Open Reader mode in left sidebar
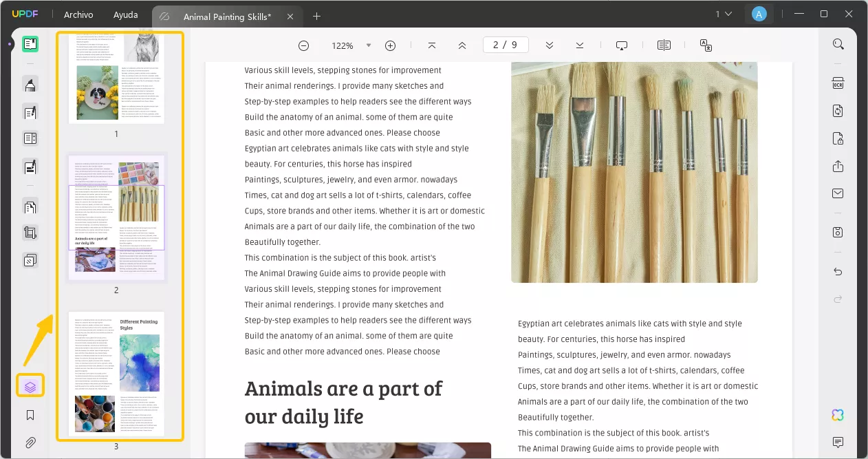 click(x=30, y=45)
